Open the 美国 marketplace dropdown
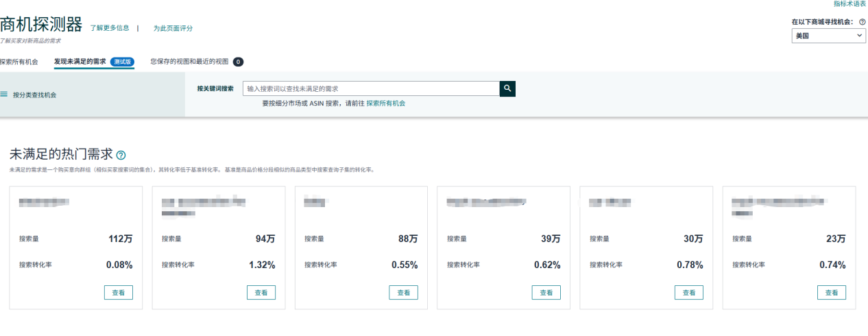 tap(829, 36)
